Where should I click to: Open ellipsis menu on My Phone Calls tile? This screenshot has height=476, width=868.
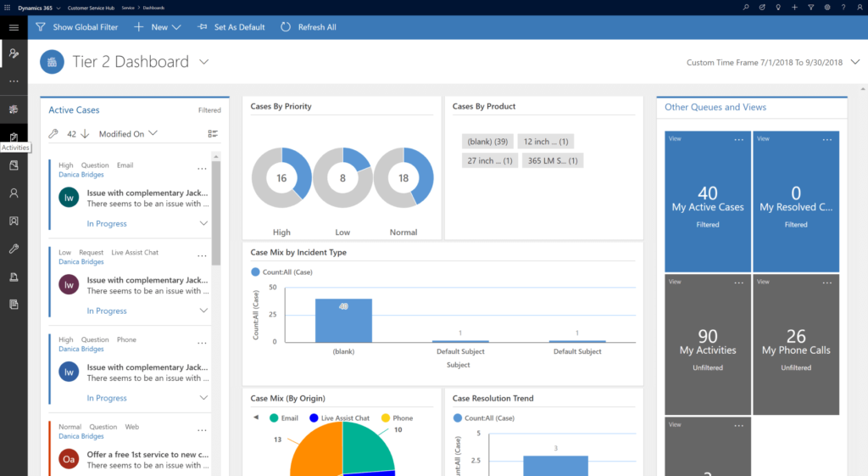tap(827, 283)
